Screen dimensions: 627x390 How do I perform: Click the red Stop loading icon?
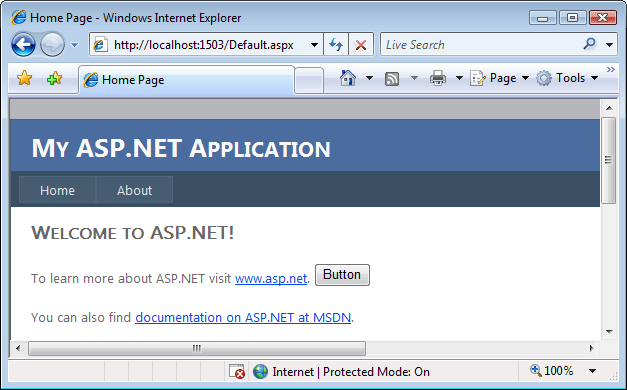(361, 45)
